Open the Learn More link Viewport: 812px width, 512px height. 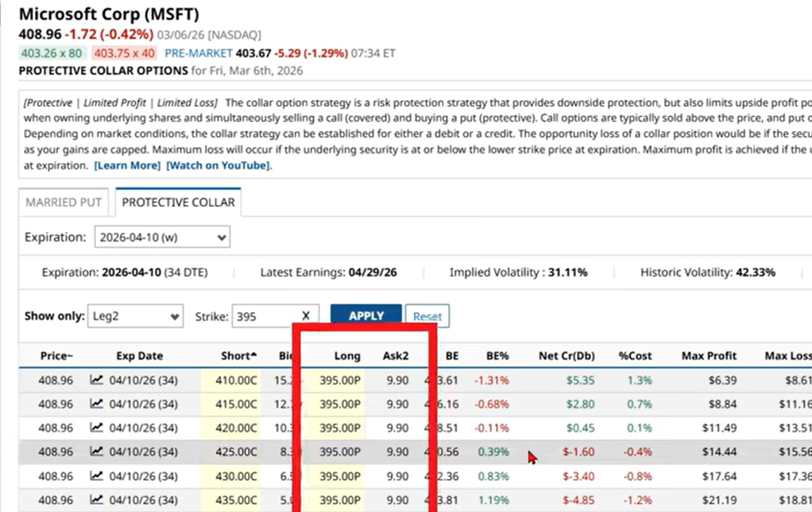point(129,165)
